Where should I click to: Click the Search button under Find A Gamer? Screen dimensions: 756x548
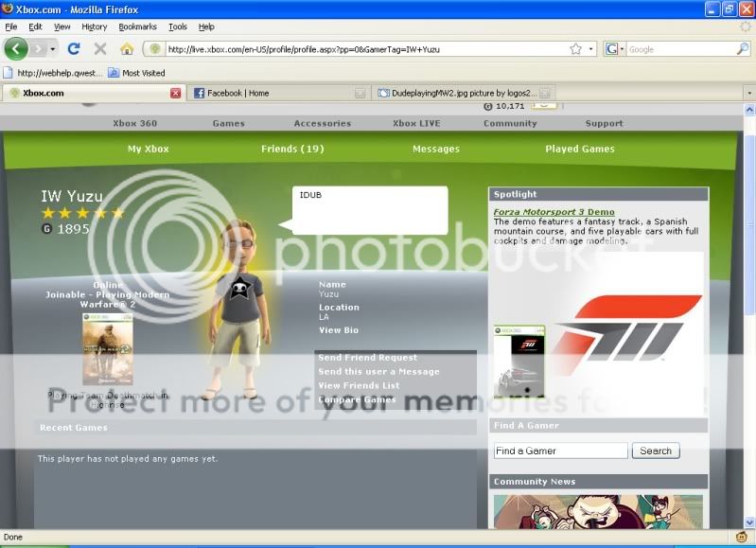pos(656,451)
